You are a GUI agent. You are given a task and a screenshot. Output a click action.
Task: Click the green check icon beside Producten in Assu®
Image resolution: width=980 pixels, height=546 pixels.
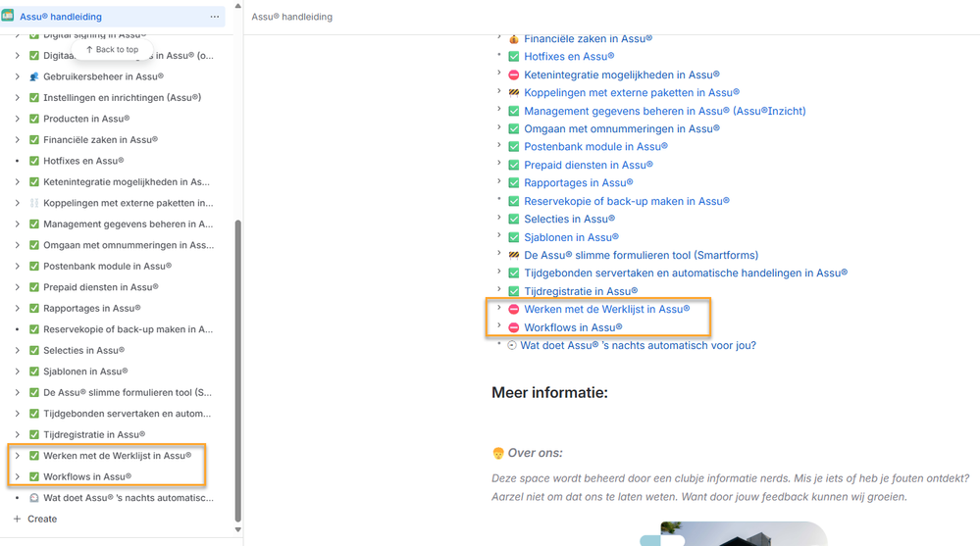tap(34, 119)
